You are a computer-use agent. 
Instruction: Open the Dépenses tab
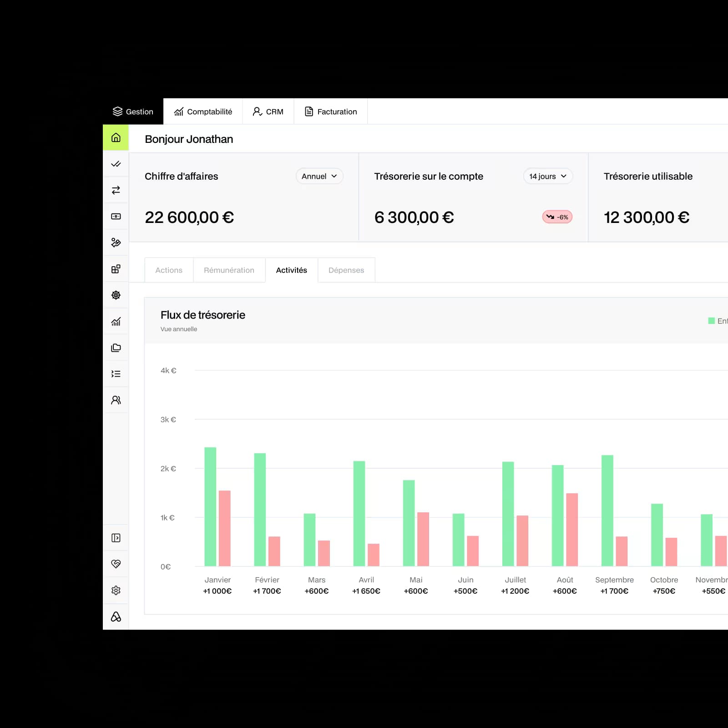pos(346,270)
